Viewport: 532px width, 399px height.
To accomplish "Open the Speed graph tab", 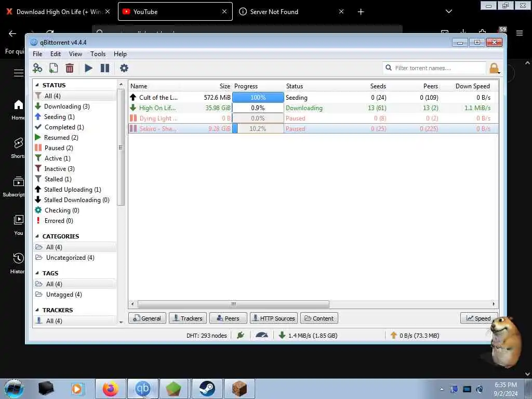I will point(478,318).
